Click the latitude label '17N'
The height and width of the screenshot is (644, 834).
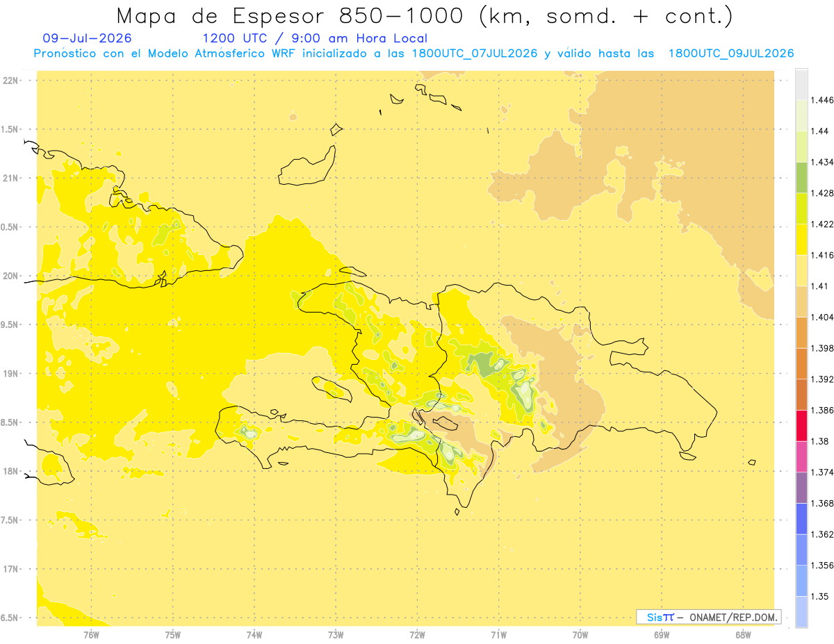[11, 569]
